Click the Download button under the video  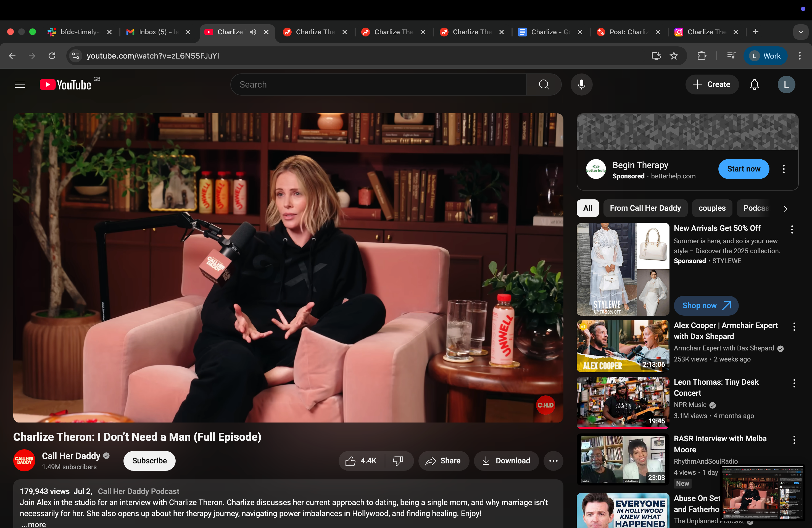[506, 461]
